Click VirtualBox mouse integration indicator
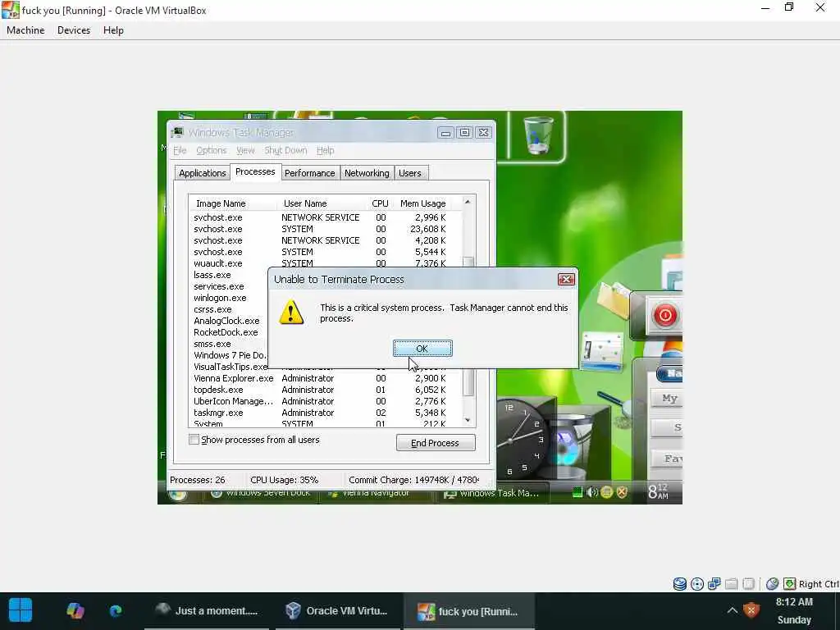The height and width of the screenshot is (630, 840). click(772, 584)
